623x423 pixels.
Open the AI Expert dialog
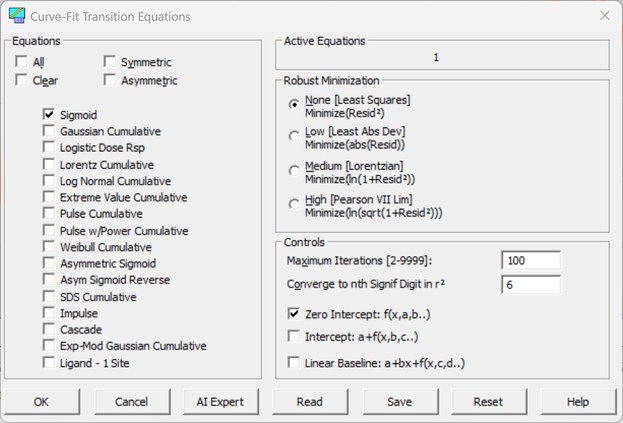221,402
